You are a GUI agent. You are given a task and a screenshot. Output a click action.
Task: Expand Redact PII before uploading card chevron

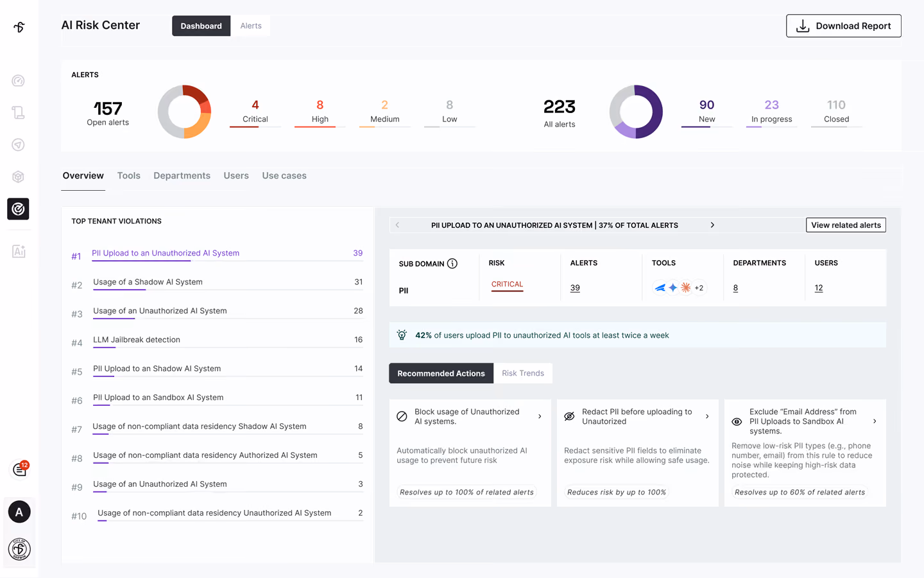click(x=707, y=416)
